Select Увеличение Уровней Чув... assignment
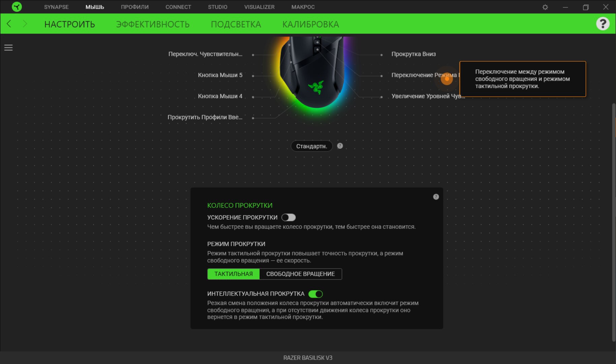 [428, 96]
